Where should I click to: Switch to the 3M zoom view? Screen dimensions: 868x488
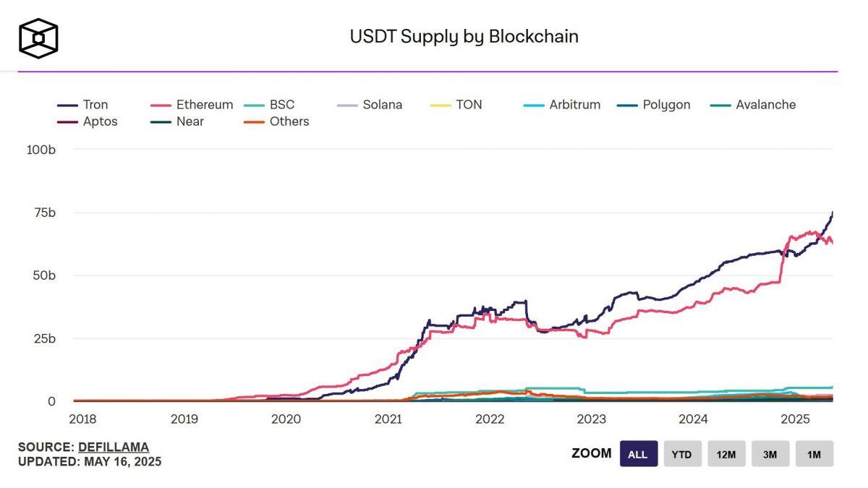pos(770,453)
